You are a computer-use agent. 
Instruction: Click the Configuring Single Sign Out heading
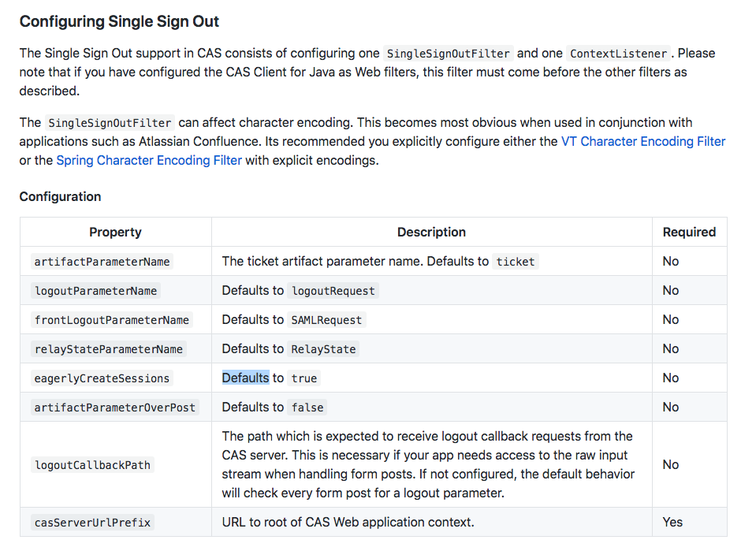[x=119, y=21]
